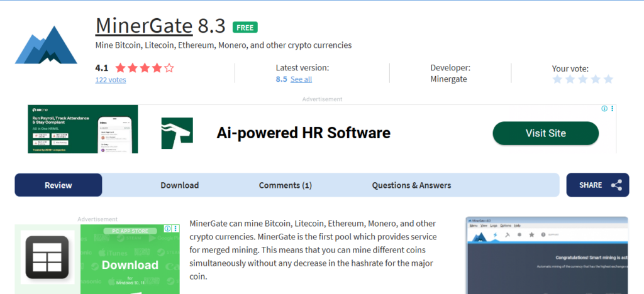Switch to the Review tab

pos(58,185)
